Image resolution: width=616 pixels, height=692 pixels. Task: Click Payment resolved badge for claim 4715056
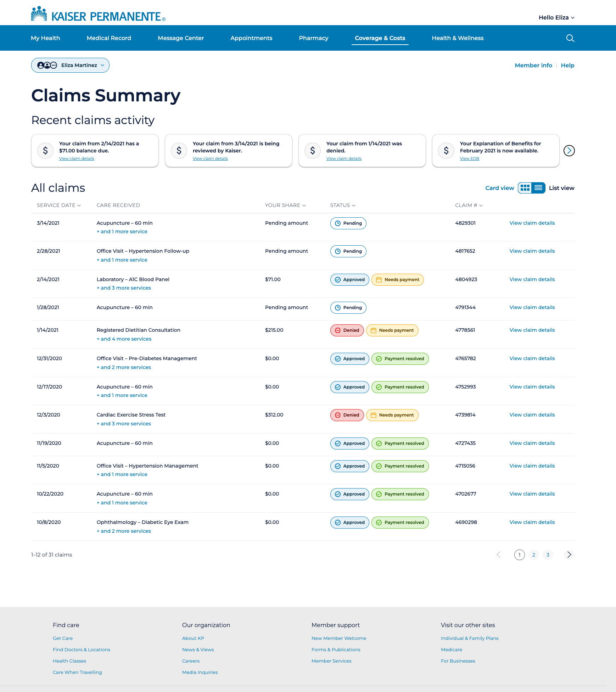tap(400, 466)
